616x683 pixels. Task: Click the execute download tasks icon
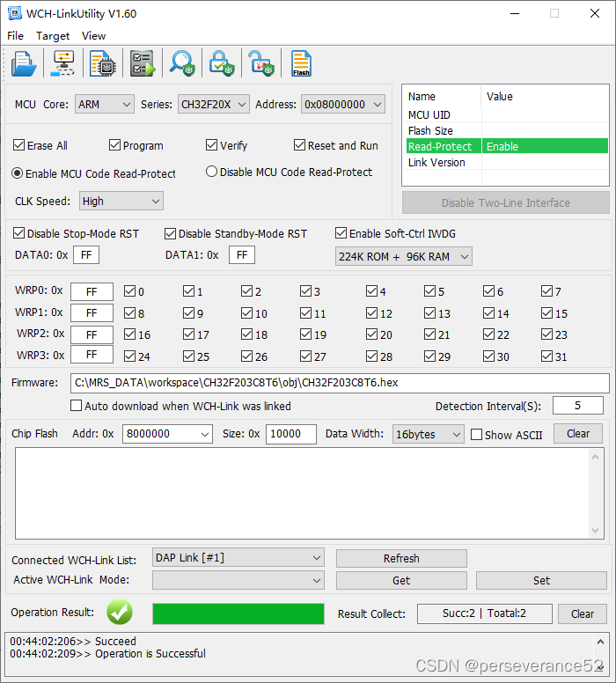pyautogui.click(x=142, y=63)
